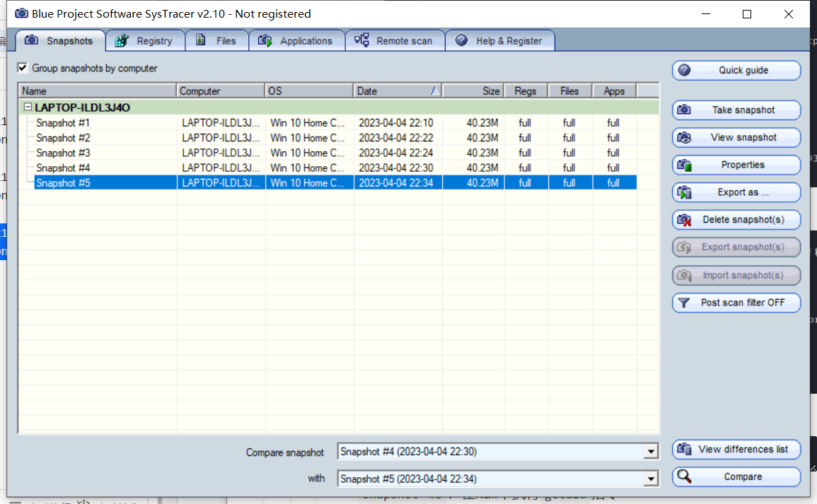Click the LAPTOP-ILDL3J4O group label
Viewport: 817px width, 504px height.
tap(82, 107)
